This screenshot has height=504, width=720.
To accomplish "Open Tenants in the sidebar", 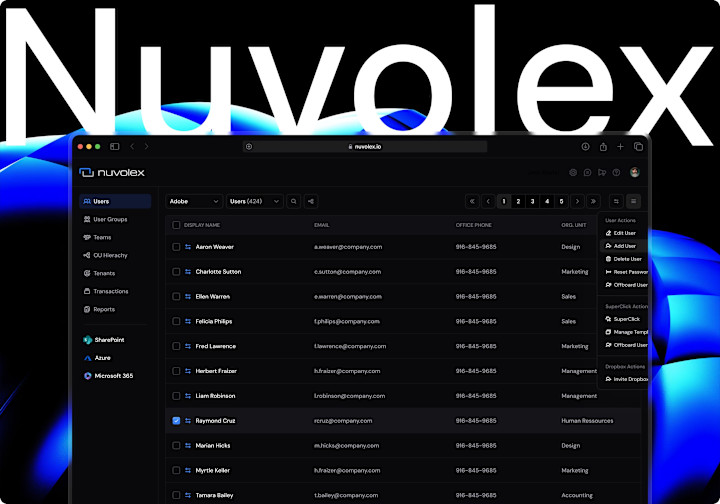I will 99,273.
